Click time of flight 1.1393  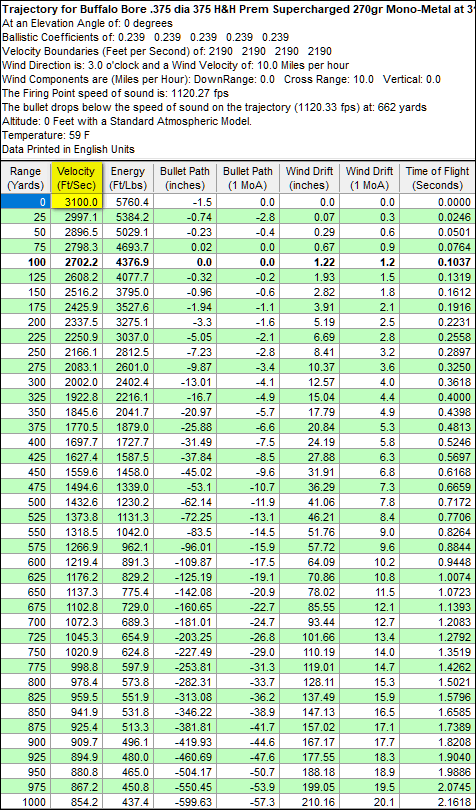point(437,606)
